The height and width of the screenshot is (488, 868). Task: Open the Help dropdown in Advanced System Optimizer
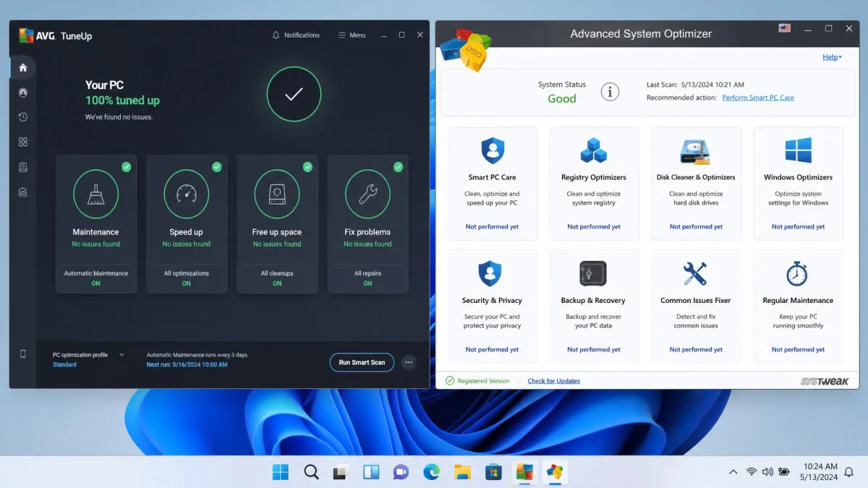coord(832,57)
